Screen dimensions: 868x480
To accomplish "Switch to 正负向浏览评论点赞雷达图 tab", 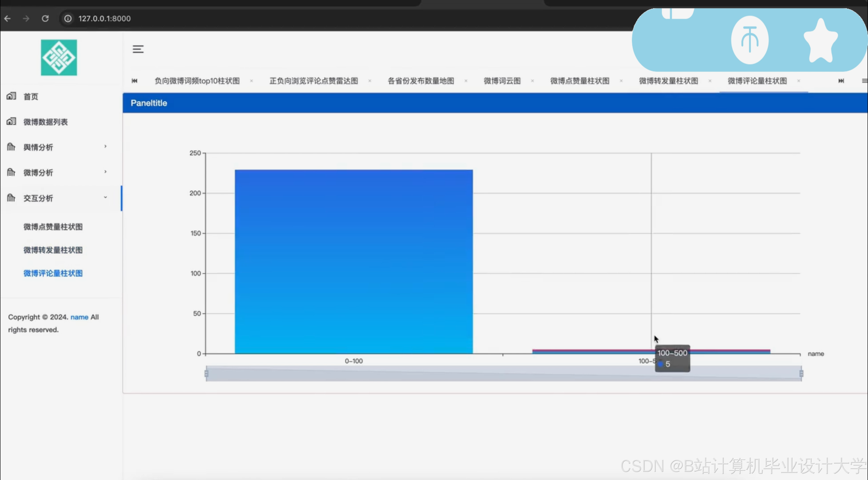I will pyautogui.click(x=314, y=81).
